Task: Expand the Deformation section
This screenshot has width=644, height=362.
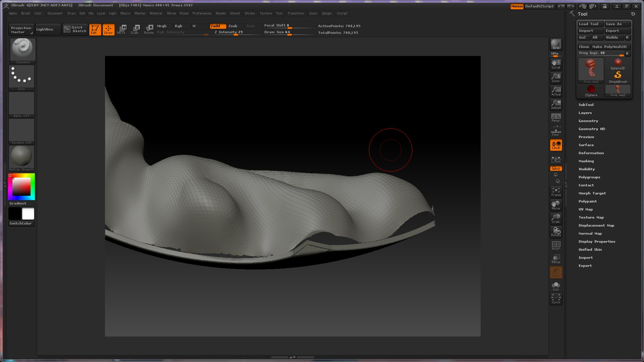Action: pyautogui.click(x=591, y=153)
